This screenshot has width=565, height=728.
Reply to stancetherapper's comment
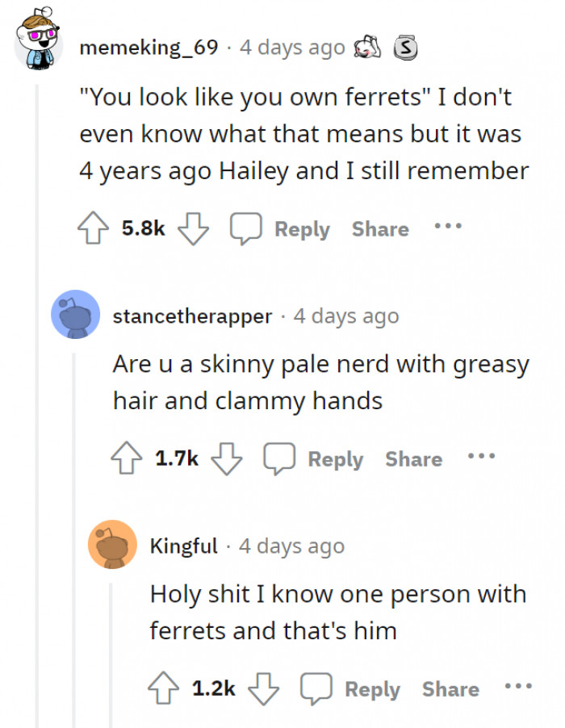335,459
